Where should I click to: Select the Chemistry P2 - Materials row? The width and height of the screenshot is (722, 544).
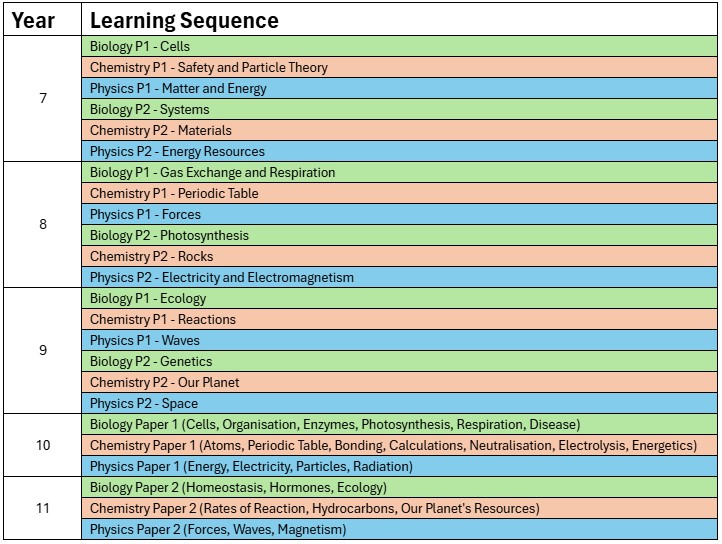pos(161,130)
